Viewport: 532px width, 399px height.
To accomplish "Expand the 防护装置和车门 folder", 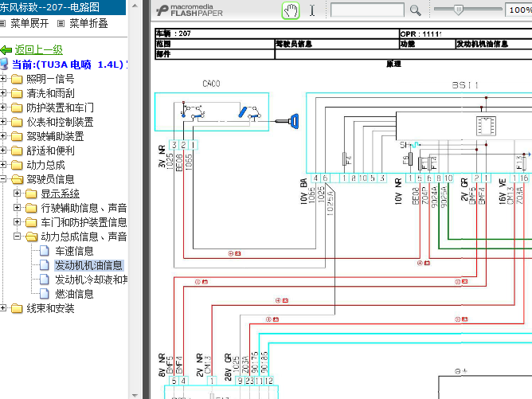I will 3,108.
